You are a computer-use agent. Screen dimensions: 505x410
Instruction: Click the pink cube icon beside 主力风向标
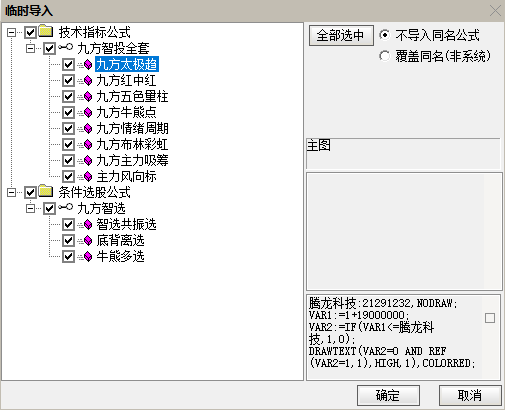[88, 176]
